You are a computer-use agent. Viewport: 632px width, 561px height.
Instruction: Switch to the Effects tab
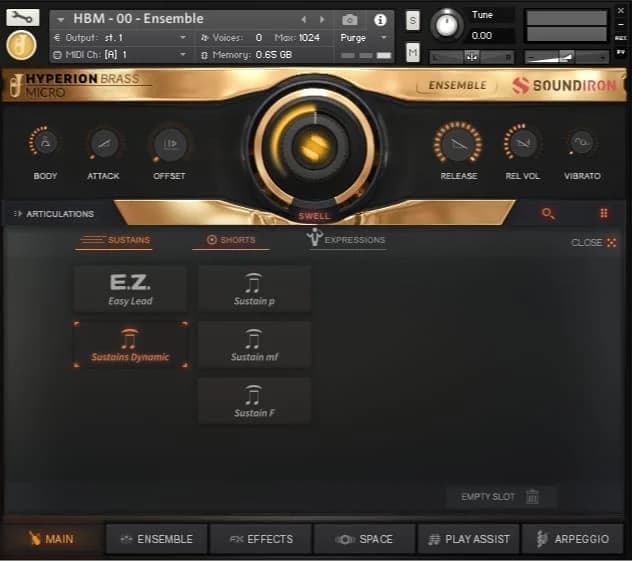pos(261,539)
